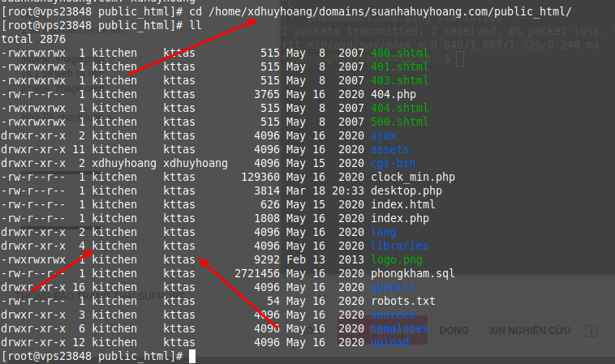Click the ajax directory name
The image size is (615, 364).
click(384, 136)
